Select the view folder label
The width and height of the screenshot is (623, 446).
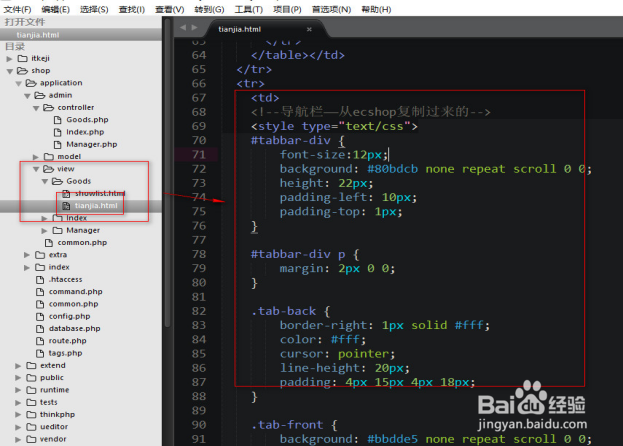(x=66, y=169)
